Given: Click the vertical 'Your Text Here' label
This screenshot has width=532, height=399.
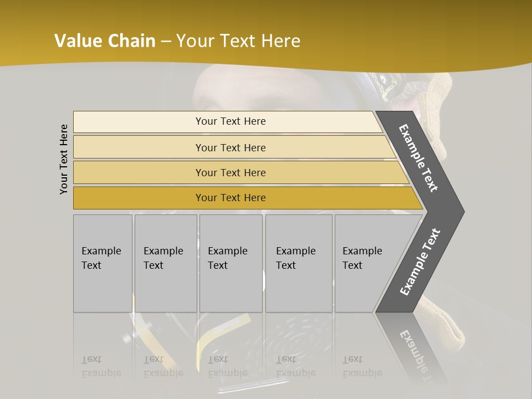Looking at the screenshot, I should (x=63, y=159).
